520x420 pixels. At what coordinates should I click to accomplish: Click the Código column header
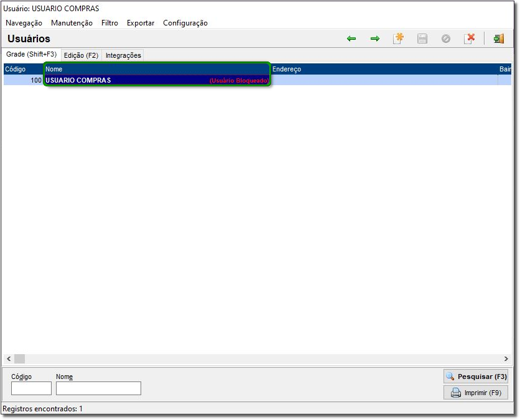[x=23, y=69]
